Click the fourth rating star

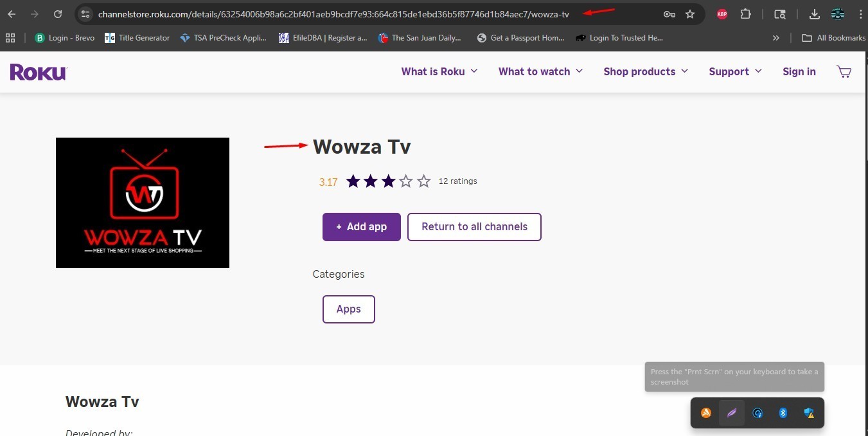406,181
